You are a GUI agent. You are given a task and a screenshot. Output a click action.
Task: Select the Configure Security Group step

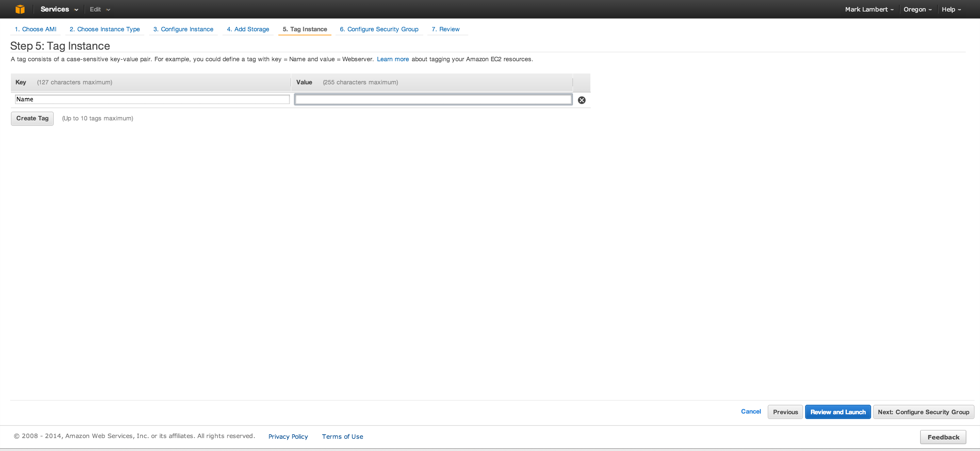[379, 29]
